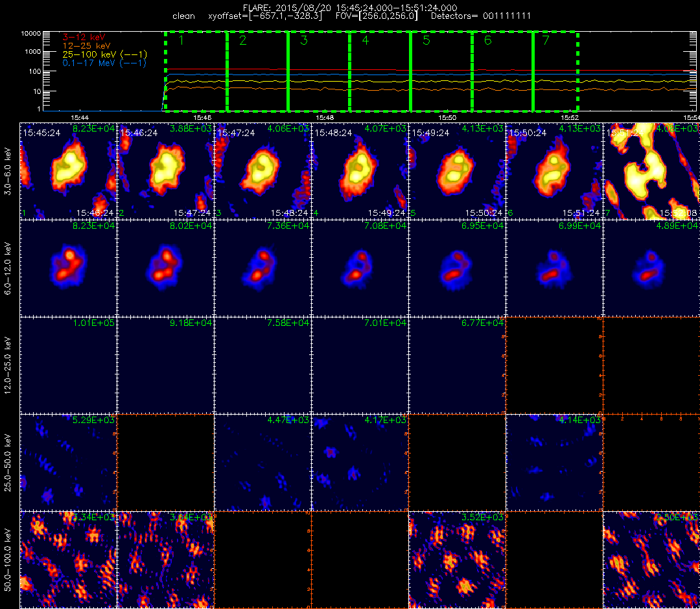700x609 pixels.
Task: Select interval 5 label in the light curve
Action: 426,41
